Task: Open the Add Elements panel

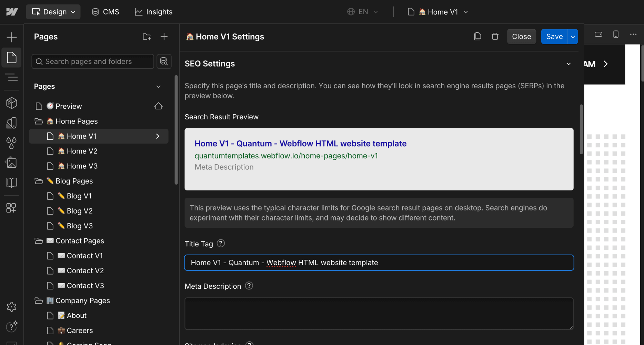Action: pyautogui.click(x=11, y=37)
